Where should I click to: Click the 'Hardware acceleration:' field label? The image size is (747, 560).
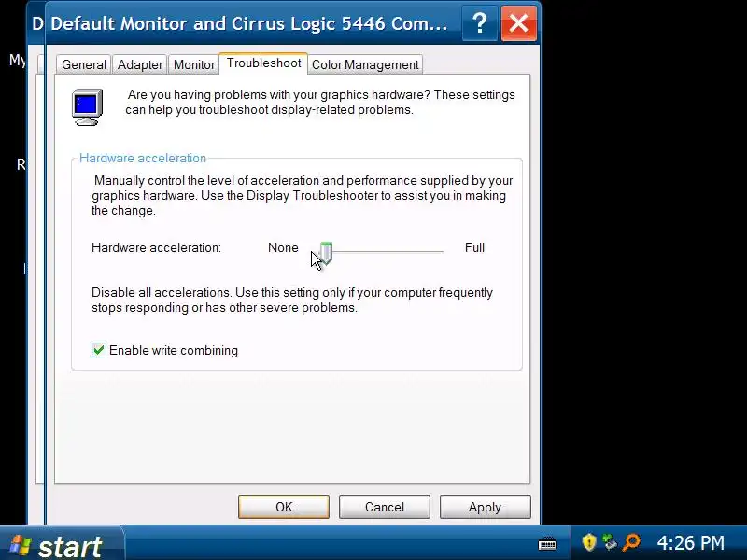tap(156, 247)
